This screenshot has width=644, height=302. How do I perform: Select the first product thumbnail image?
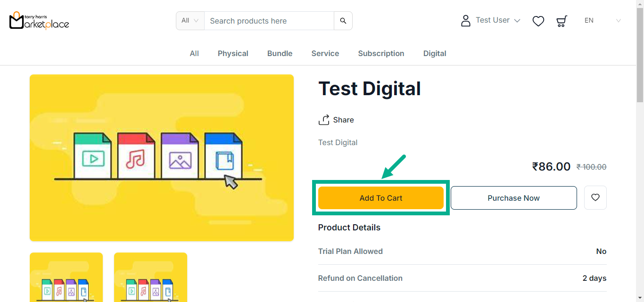(66, 278)
